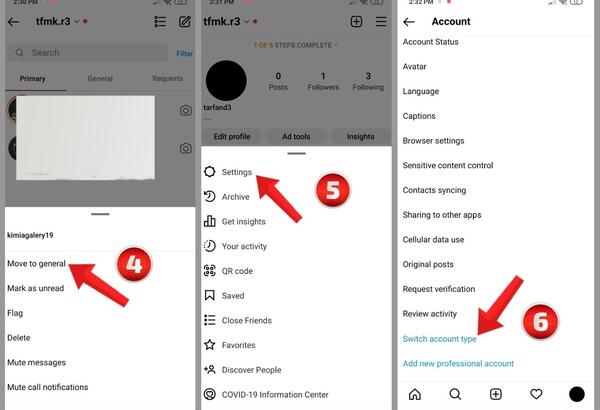Image resolution: width=600 pixels, height=410 pixels.
Task: Tap the Insights button
Action: (x=360, y=137)
